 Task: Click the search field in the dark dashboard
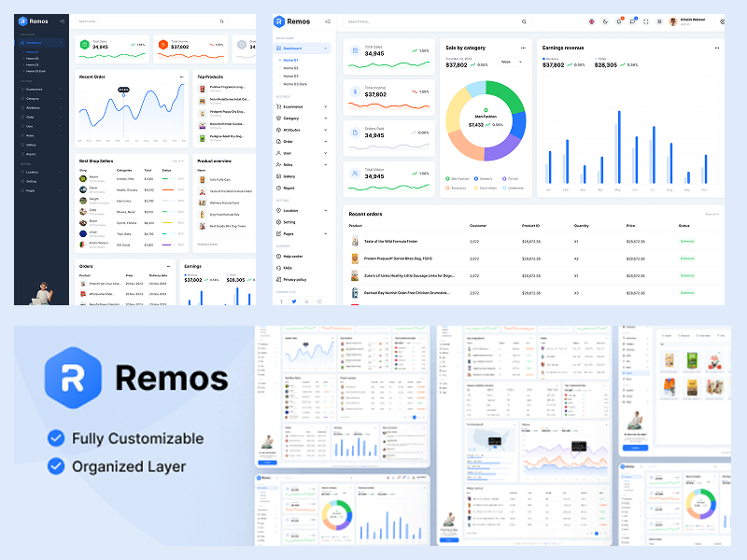click(x=151, y=21)
